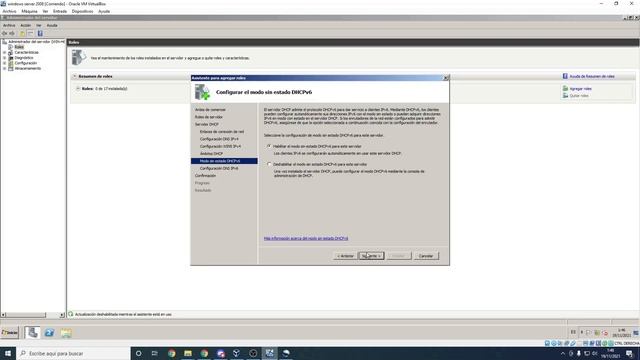The width and height of the screenshot is (640, 360).
Task: Open VirtualBox Dispositivos menu
Action: (82, 11)
